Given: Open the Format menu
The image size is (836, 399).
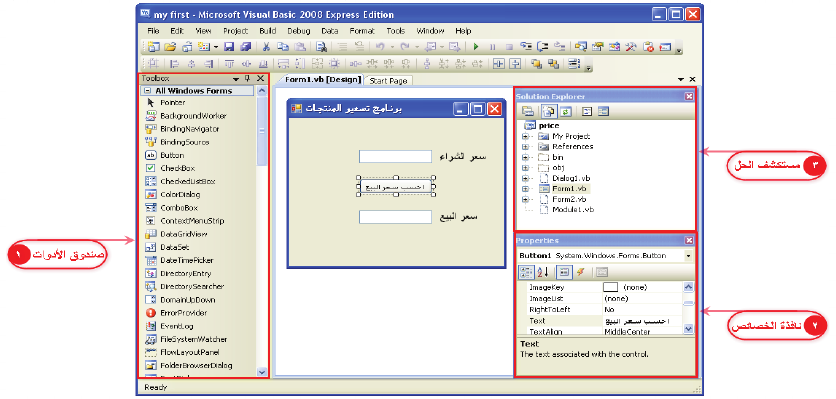Looking at the screenshot, I should [362, 31].
